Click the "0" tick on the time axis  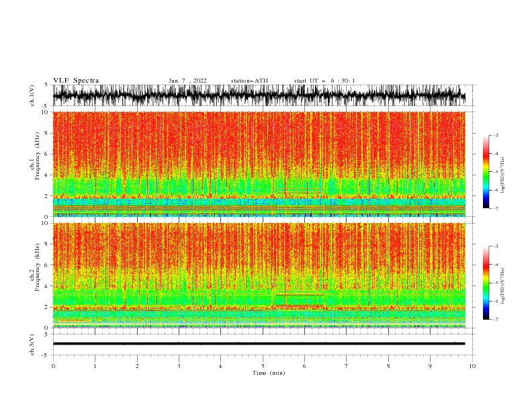click(53, 366)
